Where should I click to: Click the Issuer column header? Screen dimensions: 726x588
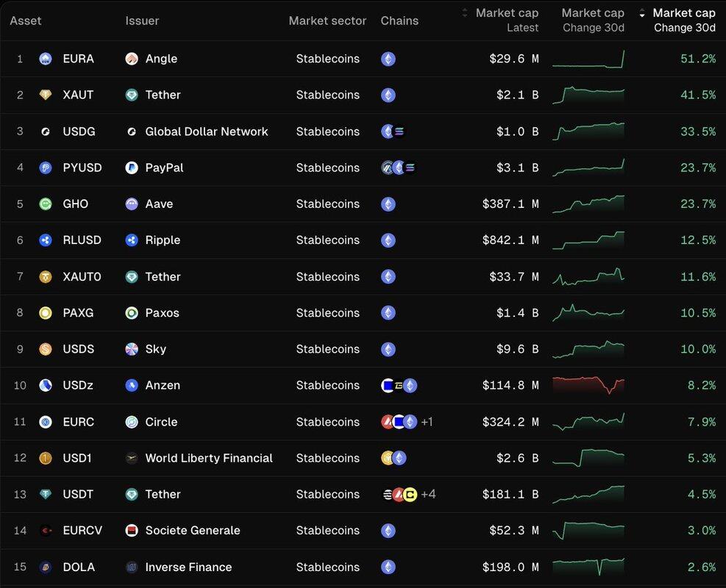(142, 21)
